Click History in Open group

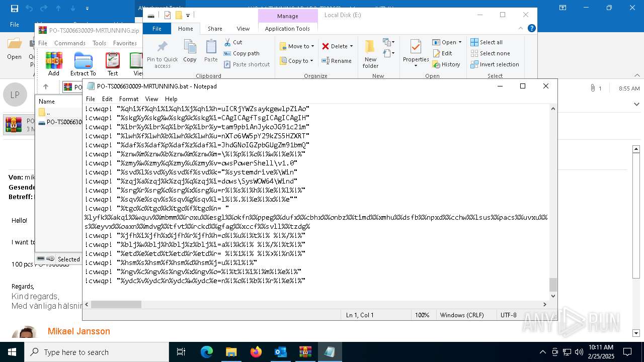point(446,64)
